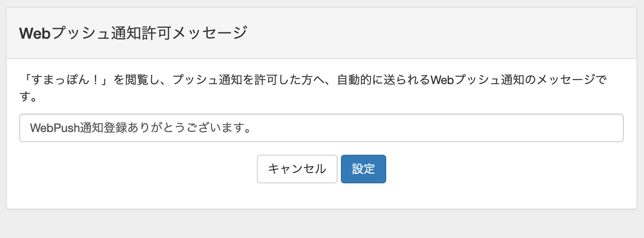Click the gray header bar right of the title
Screen dimensions: 644x238
pos(441,33)
